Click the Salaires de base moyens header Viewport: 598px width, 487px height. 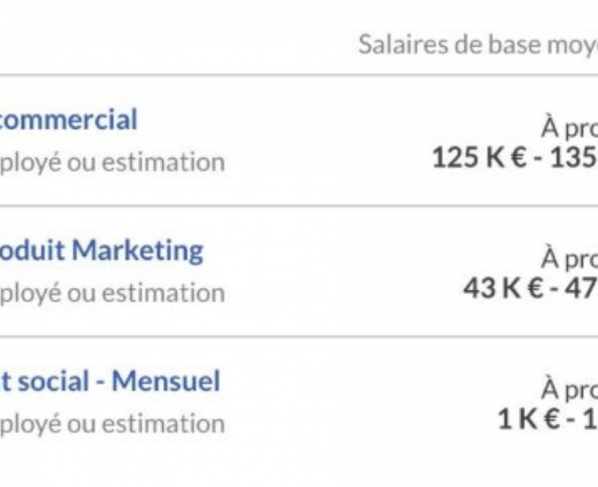coord(478,45)
